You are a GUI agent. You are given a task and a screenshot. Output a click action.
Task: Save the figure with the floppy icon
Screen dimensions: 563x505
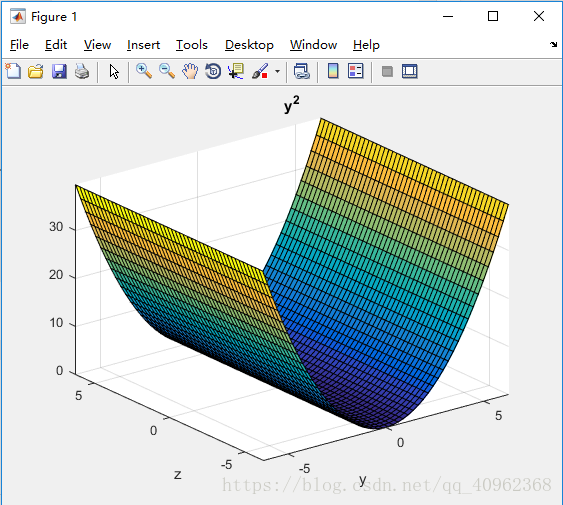[x=59, y=71]
